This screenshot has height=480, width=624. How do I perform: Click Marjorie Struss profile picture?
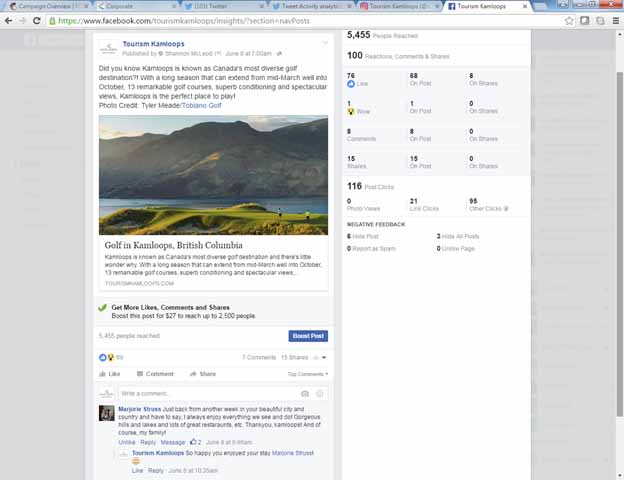click(107, 413)
